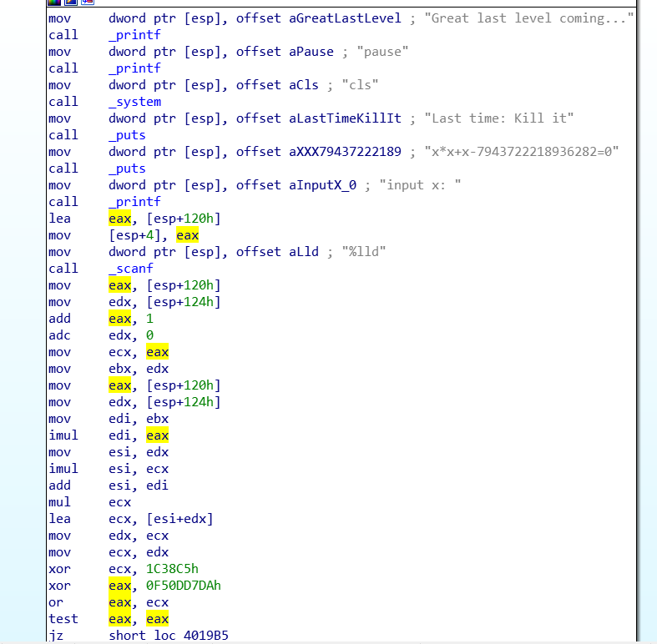Select the aPause offset operand
The width and height of the screenshot is (657, 644).
tap(311, 52)
